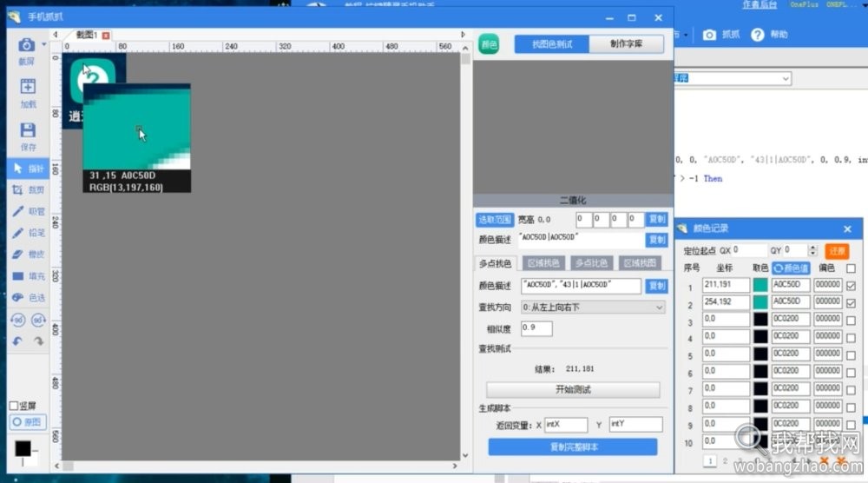Check color record row 5 checkbox
Viewport: 868px width, 483px height.
tap(851, 355)
